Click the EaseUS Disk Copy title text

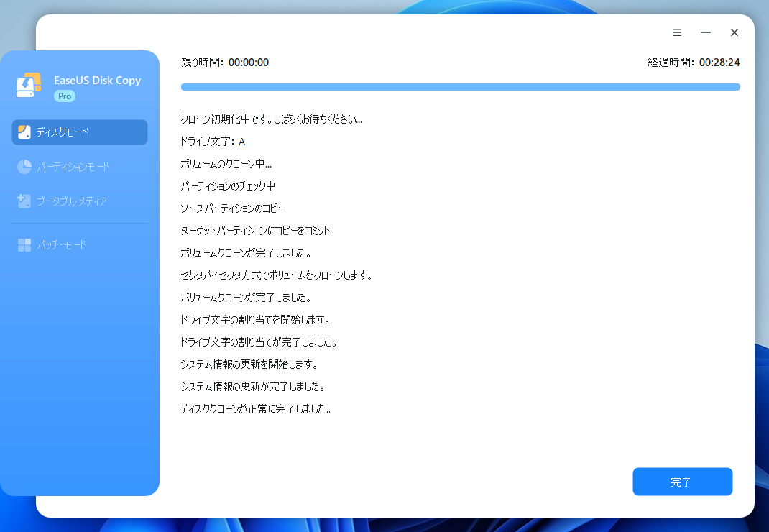pos(98,81)
